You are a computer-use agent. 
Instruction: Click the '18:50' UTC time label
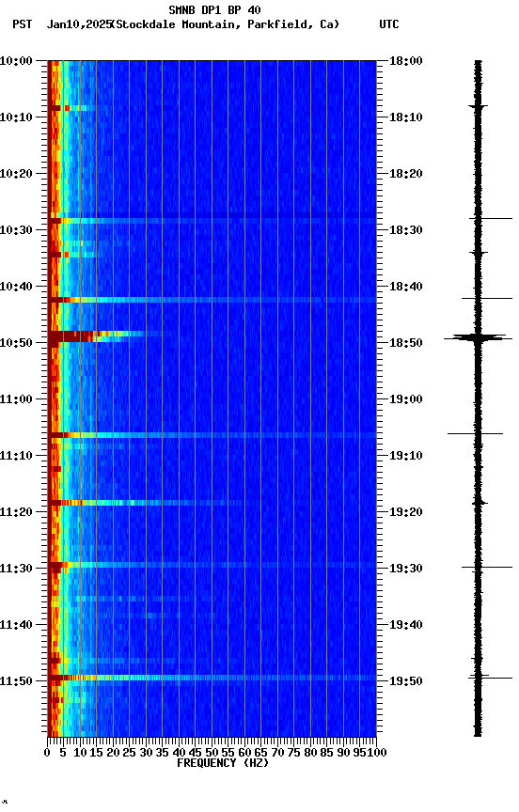(406, 343)
